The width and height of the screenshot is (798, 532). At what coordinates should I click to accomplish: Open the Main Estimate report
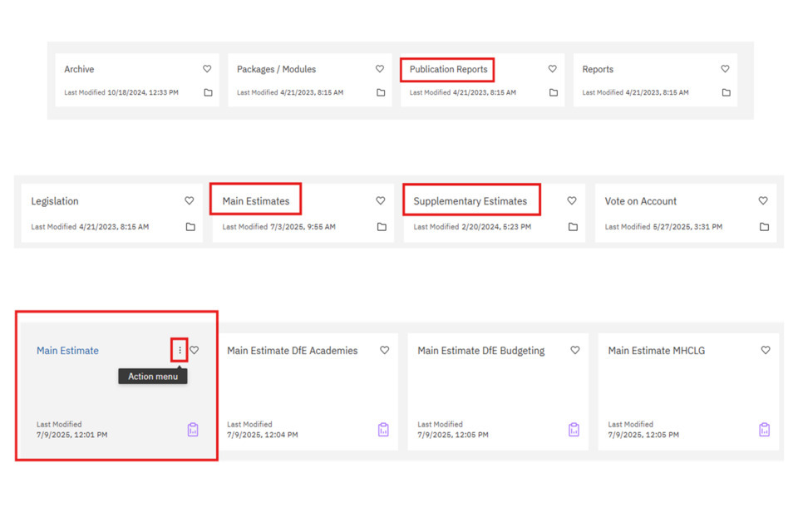click(67, 351)
